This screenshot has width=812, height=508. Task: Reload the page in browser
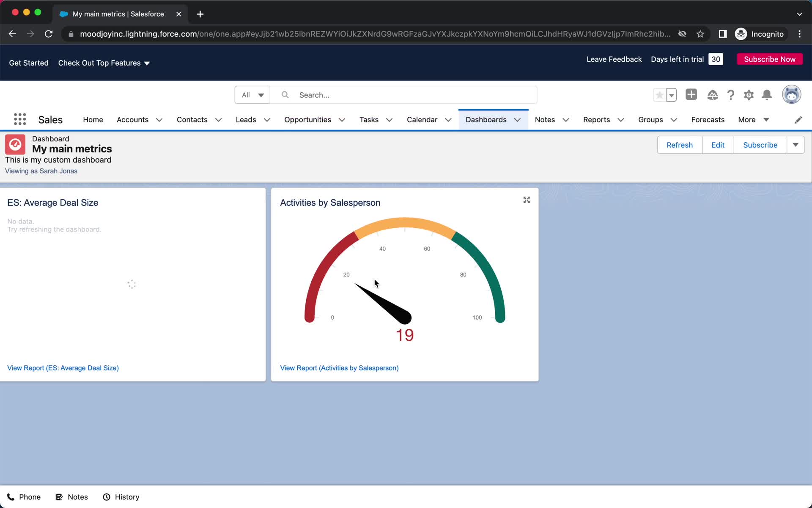[x=49, y=34]
